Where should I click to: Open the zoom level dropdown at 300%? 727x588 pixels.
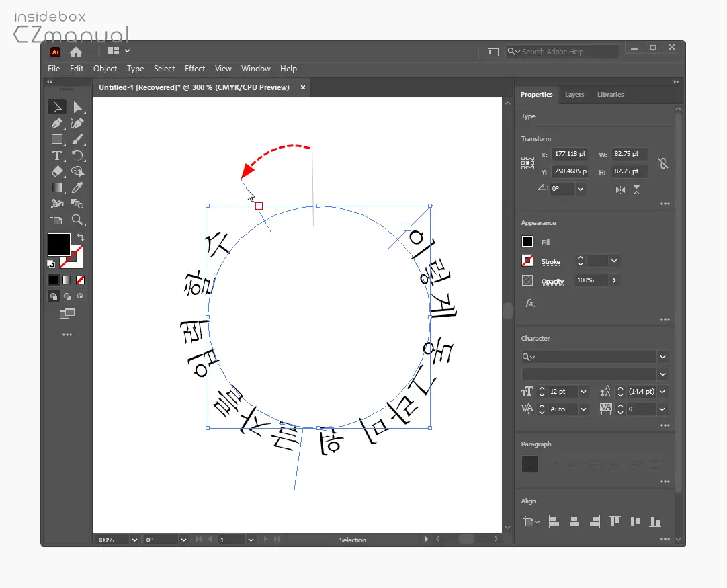134,540
